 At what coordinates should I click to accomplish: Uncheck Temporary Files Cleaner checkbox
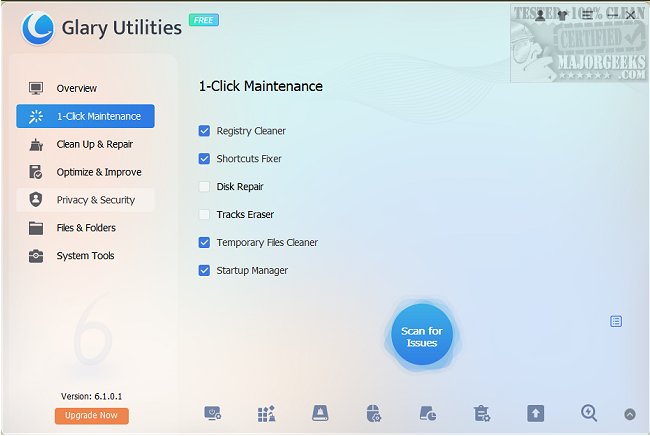(x=204, y=242)
